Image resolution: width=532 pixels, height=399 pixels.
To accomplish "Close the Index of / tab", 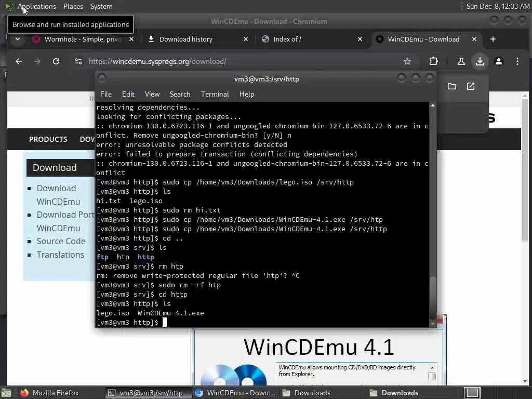I will (360, 39).
